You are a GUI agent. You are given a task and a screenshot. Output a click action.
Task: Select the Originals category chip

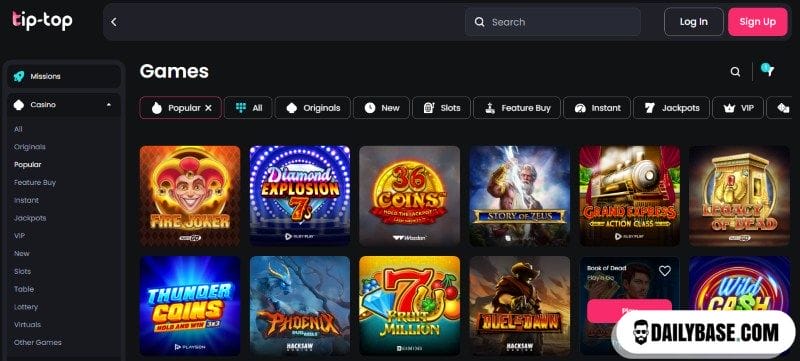tap(313, 108)
